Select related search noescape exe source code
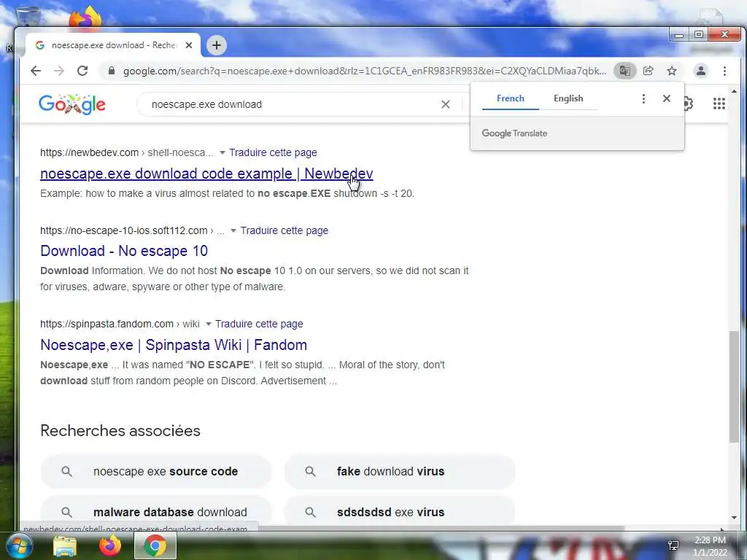The image size is (747, 560). 156,472
